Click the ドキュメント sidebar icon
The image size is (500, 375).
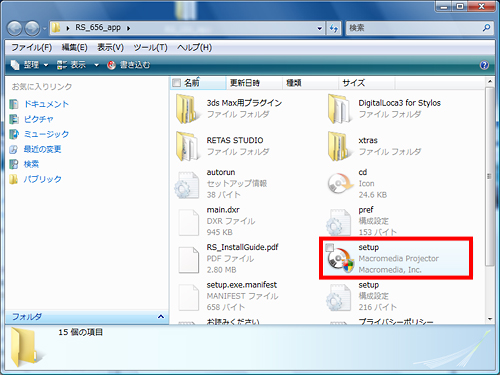tap(14, 104)
